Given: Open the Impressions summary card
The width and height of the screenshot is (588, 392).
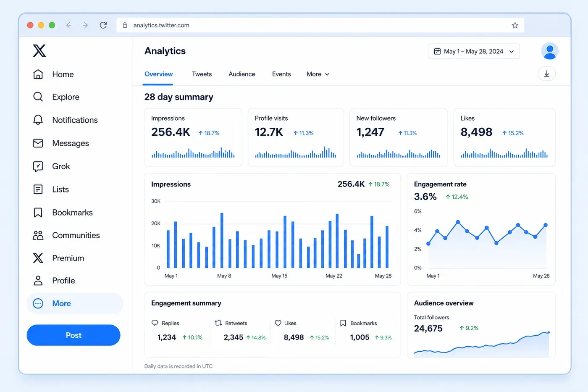Looking at the screenshot, I should [x=193, y=137].
